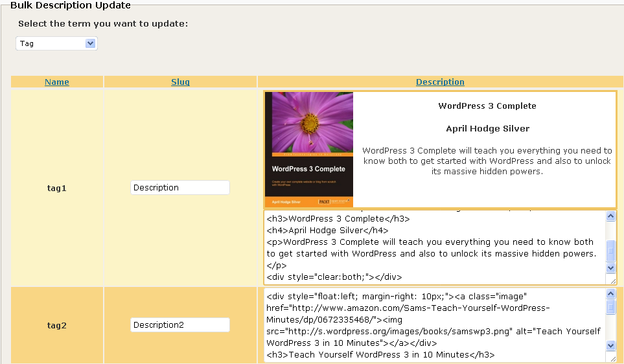Edit the slug field containing Description
Screen dimensions: 624x364
coord(180,188)
